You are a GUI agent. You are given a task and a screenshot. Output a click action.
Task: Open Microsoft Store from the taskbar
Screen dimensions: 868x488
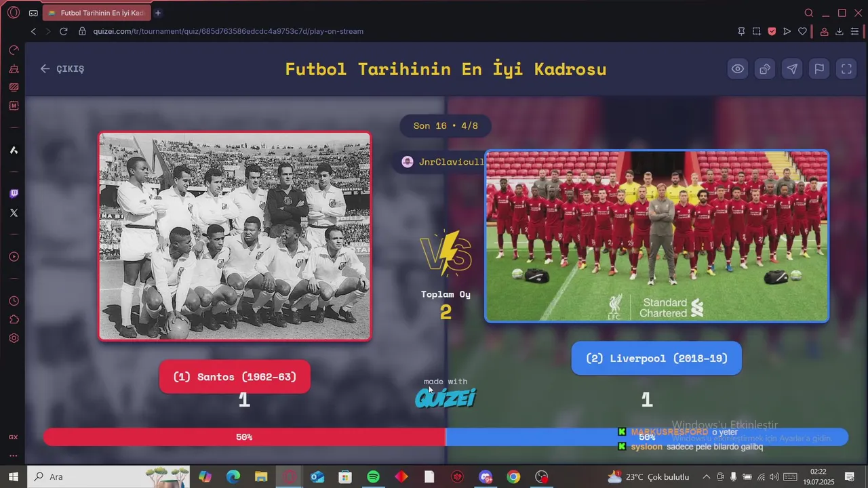point(345,476)
